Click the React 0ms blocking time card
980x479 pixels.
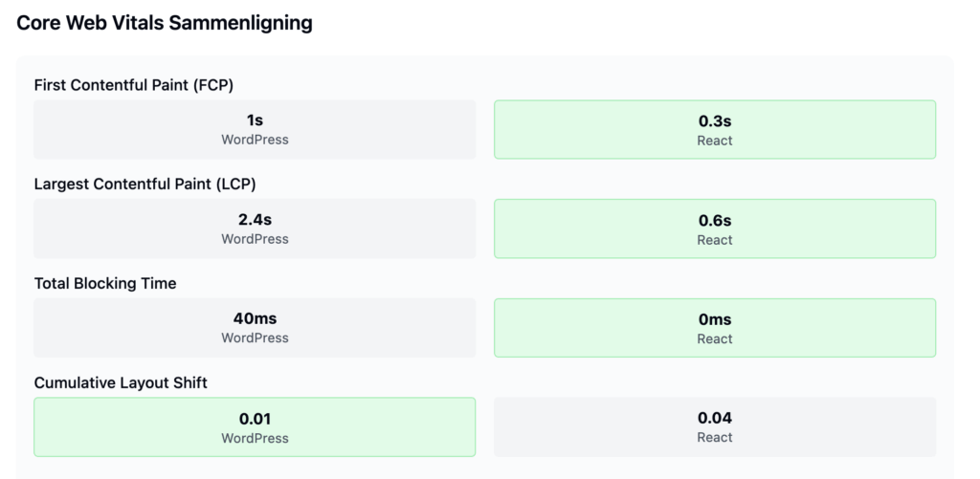(x=715, y=328)
